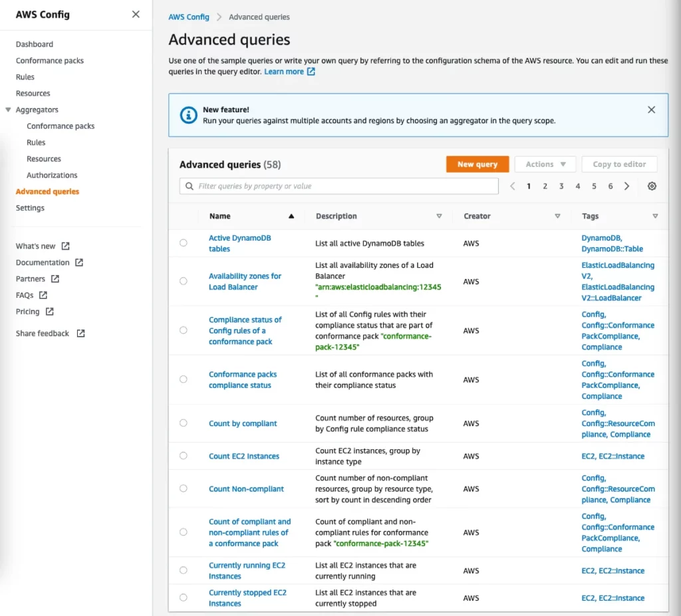Click external link icon next to FAQs
The width and height of the screenshot is (681, 616).
tap(43, 295)
